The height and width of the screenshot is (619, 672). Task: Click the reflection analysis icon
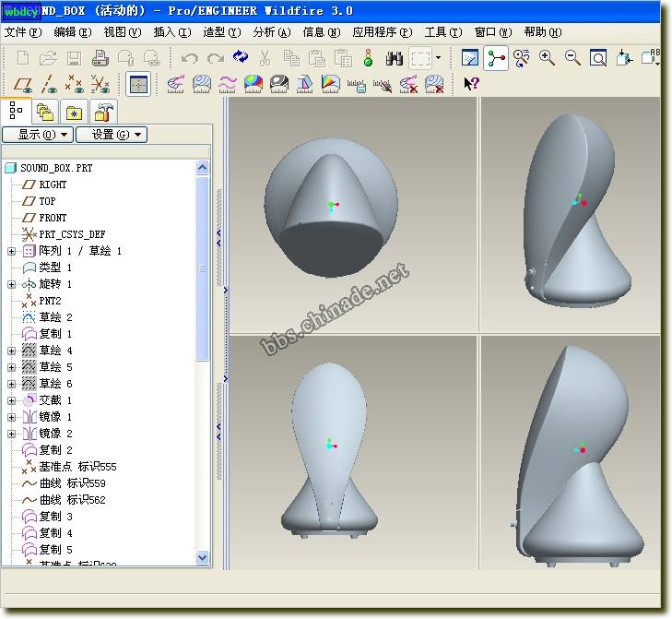[279, 84]
